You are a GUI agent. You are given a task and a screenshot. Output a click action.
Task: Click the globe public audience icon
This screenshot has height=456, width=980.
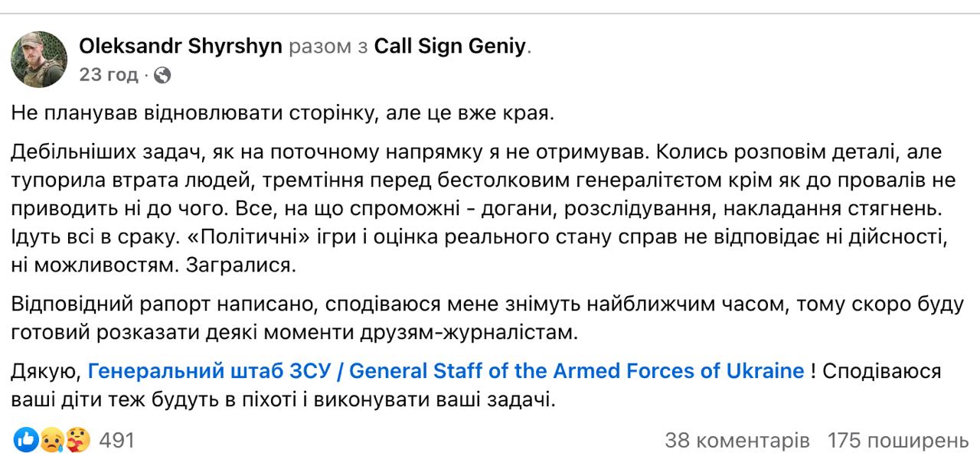(x=162, y=75)
